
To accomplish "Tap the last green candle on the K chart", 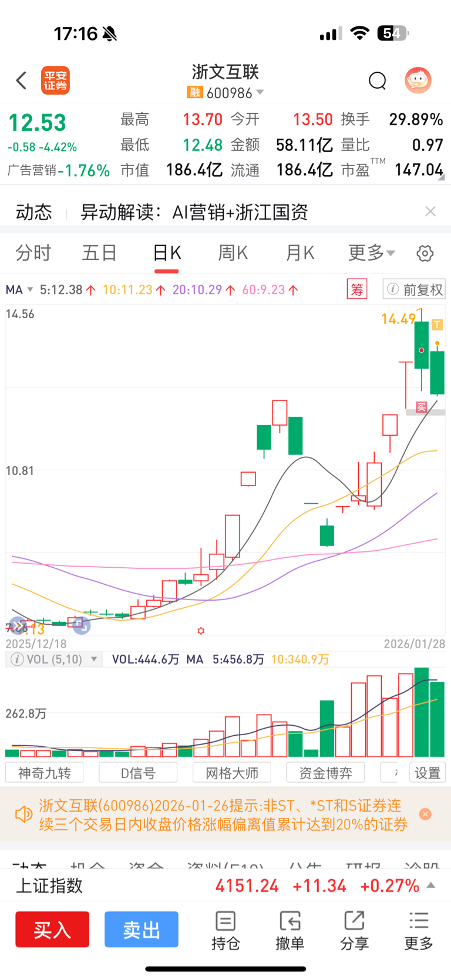I will pos(437,372).
